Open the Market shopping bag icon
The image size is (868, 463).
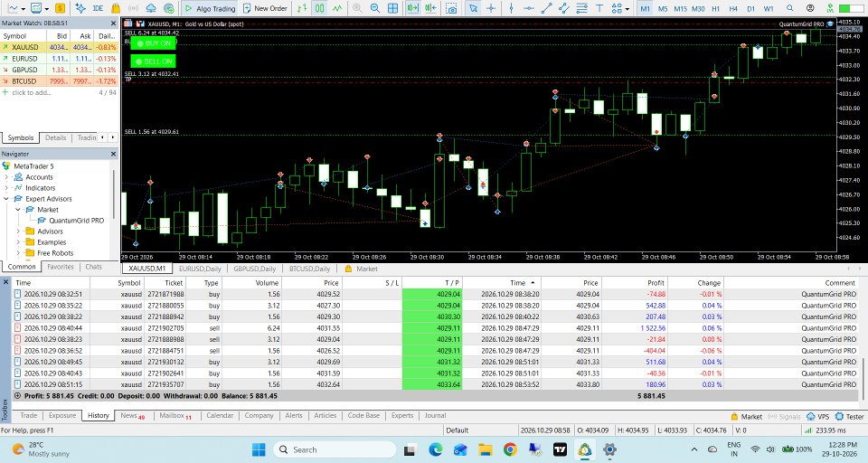click(x=116, y=8)
